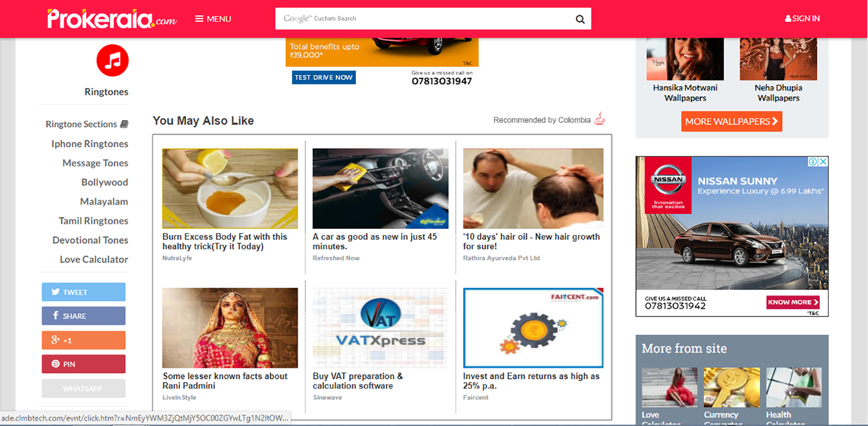Screen dimensions: 868x426
Task: Click the Prokerala.com logo
Action: coord(112,19)
